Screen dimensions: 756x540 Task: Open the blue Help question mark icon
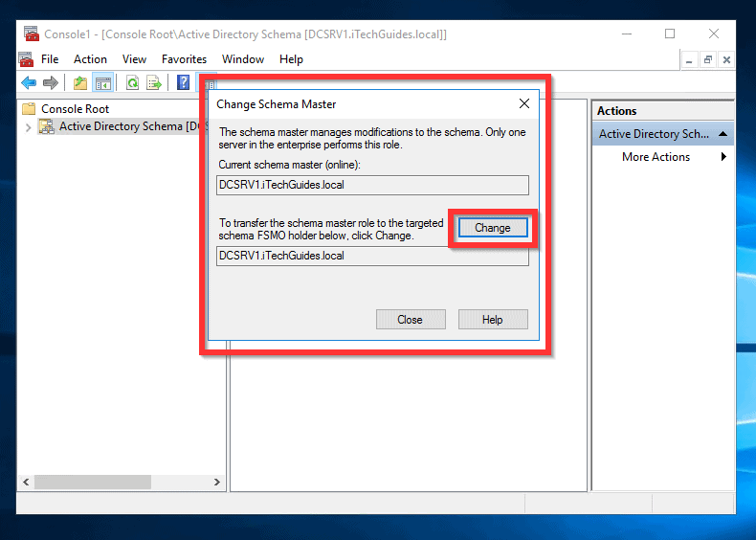tap(183, 82)
